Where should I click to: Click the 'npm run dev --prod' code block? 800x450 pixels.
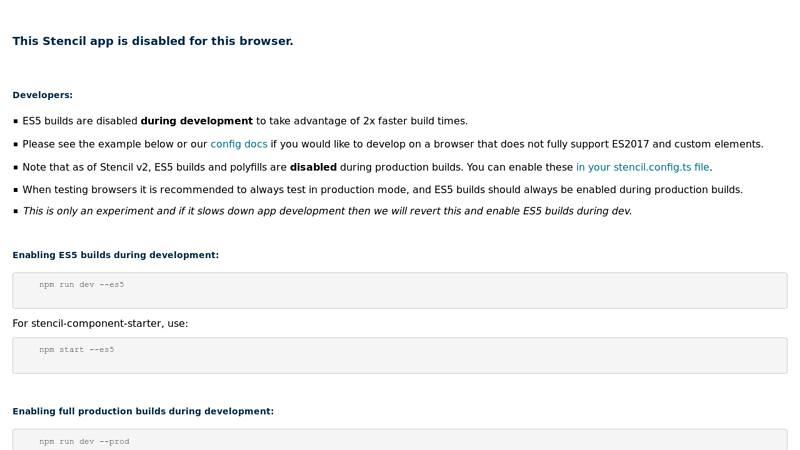coord(399,440)
